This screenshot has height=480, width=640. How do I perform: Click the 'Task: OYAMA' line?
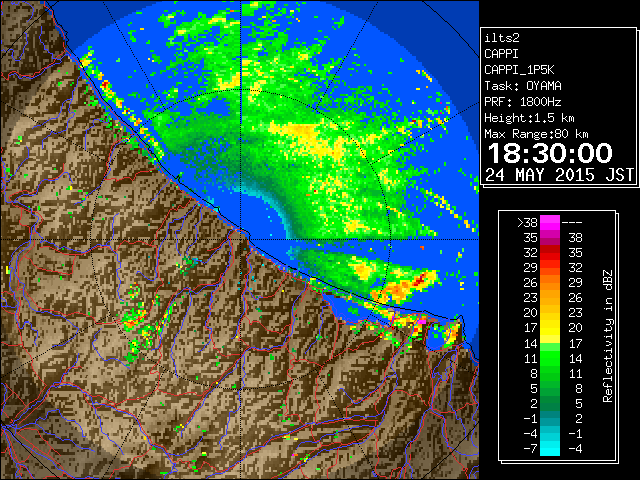[x=522, y=86]
